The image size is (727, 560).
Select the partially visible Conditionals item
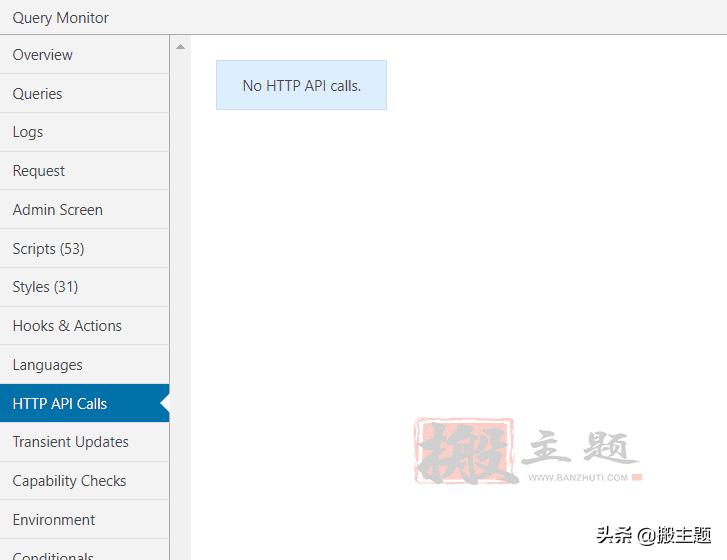pyautogui.click(x=54, y=554)
